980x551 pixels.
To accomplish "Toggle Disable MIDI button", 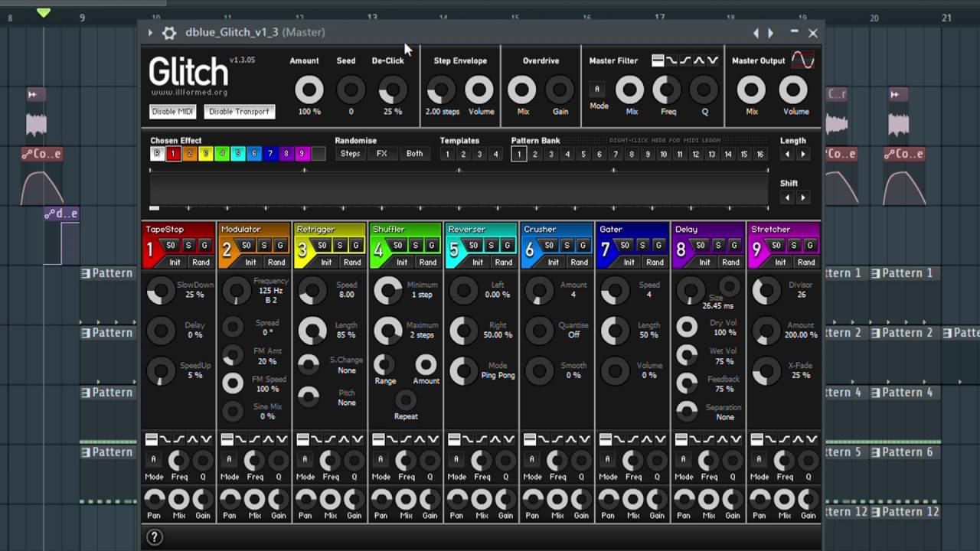I will click(x=173, y=112).
